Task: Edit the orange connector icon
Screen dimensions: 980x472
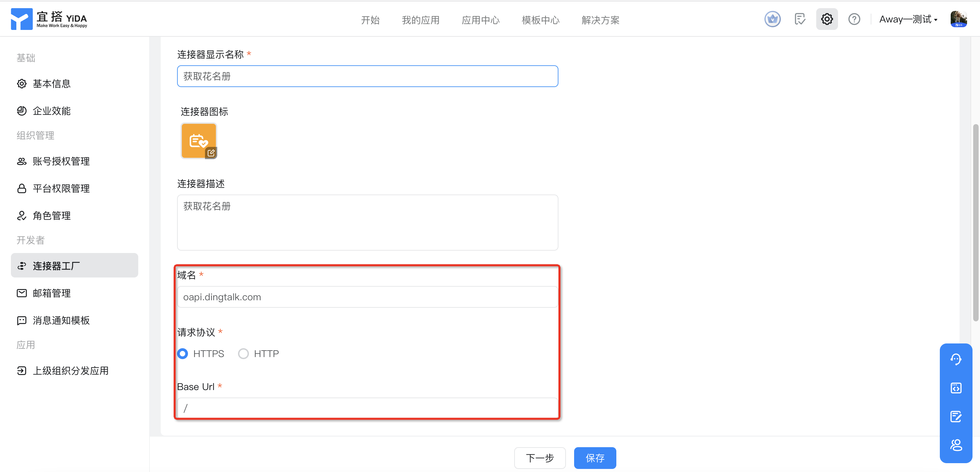Action: click(x=211, y=153)
